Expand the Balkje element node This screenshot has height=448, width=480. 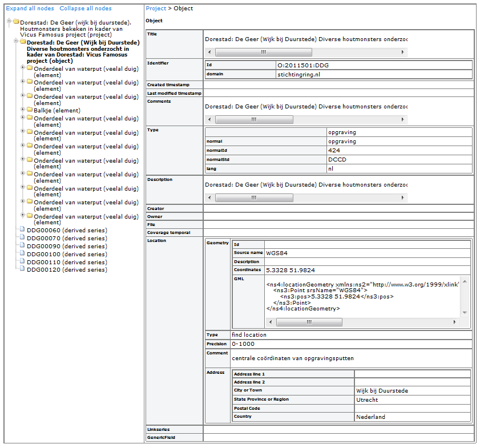click(x=23, y=109)
